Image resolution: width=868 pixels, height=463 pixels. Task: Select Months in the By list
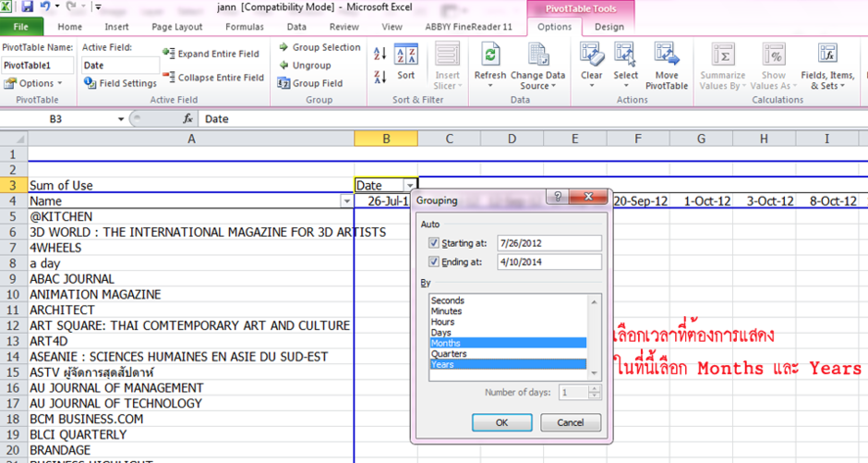tap(508, 343)
